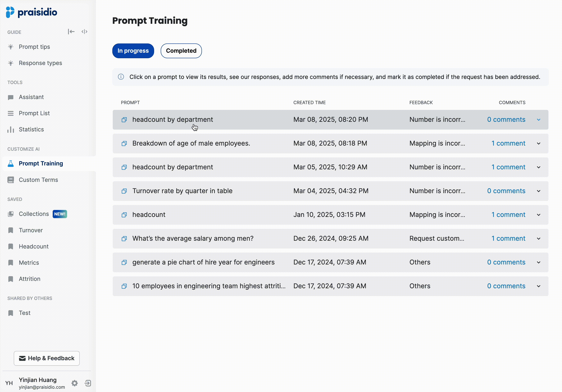Open the saved Attrition bookmark

[30, 279]
